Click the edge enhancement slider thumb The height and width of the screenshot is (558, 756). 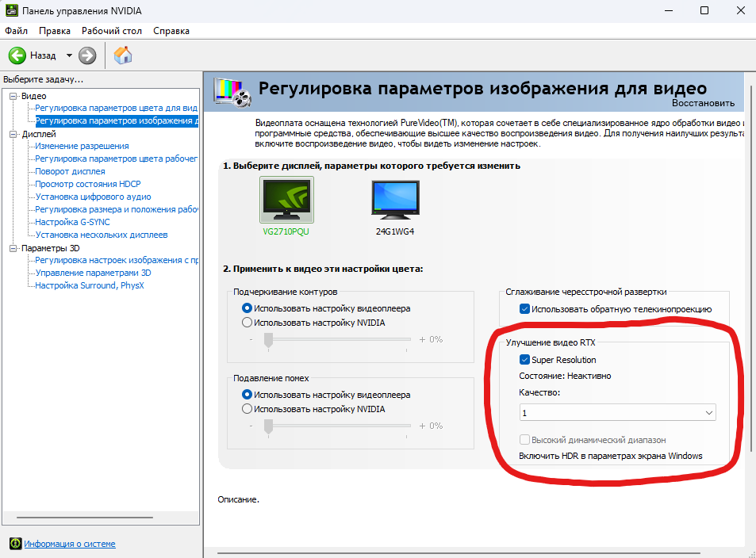(269, 340)
